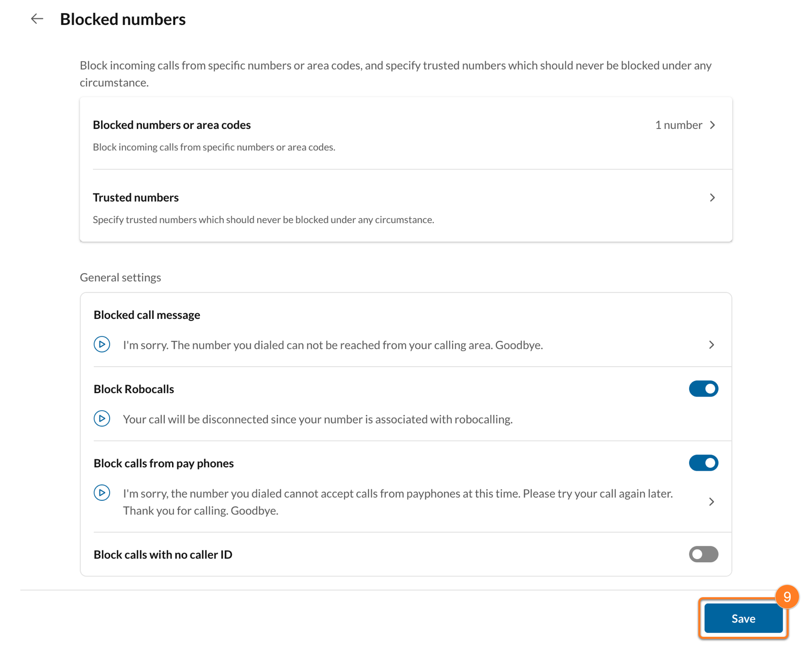
Task: Select the 'I'm sorry. The number you dialed' message text
Action: click(332, 345)
